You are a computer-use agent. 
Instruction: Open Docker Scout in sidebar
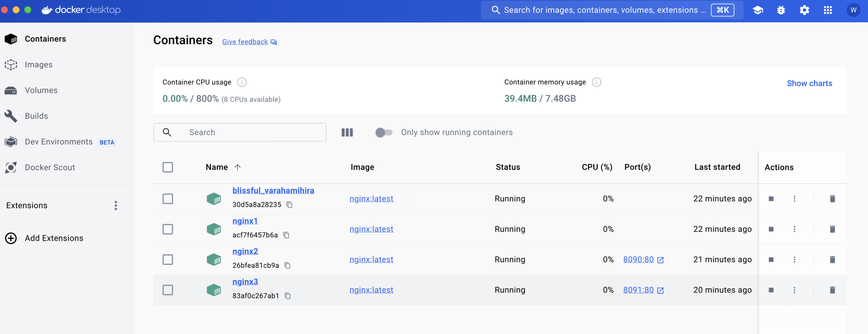(x=50, y=167)
